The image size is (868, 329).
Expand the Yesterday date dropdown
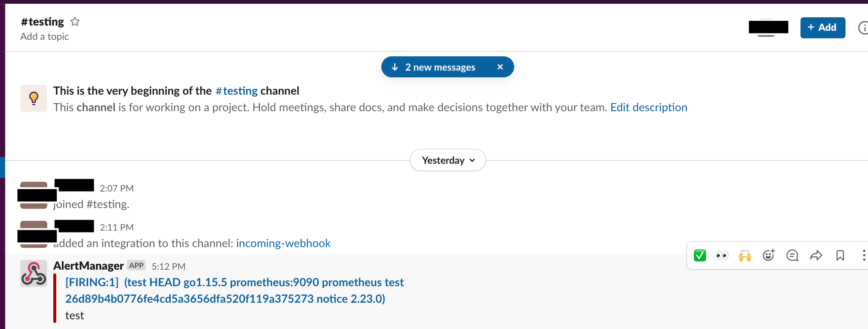tap(448, 160)
